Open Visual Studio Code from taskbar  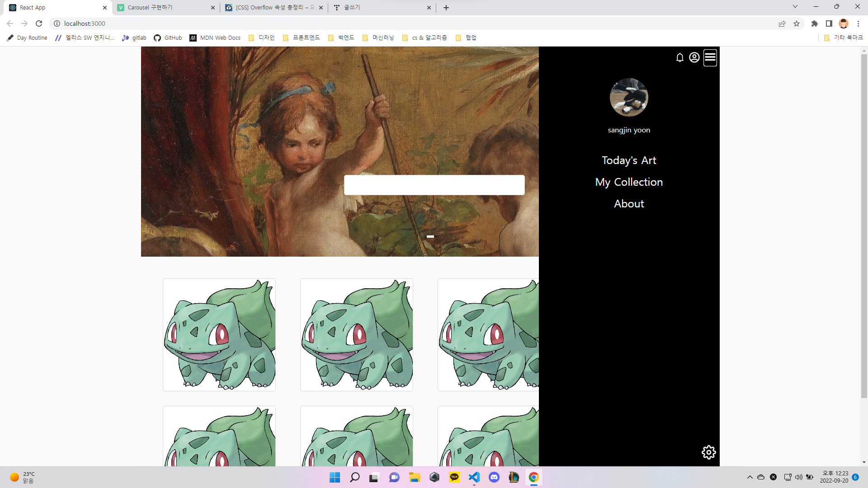point(474,477)
